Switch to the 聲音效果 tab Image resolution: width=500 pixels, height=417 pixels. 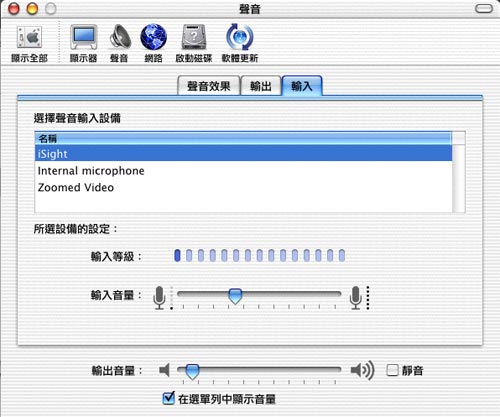pos(209,86)
